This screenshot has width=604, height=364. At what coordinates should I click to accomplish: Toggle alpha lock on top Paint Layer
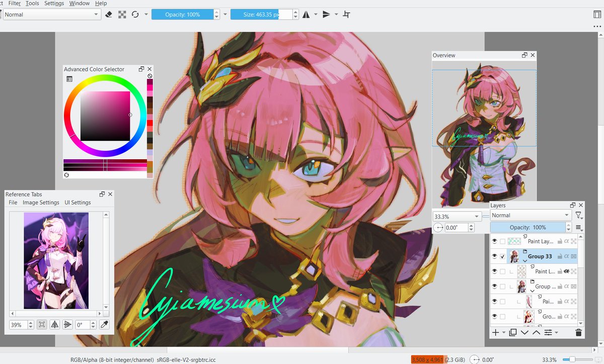(574, 241)
